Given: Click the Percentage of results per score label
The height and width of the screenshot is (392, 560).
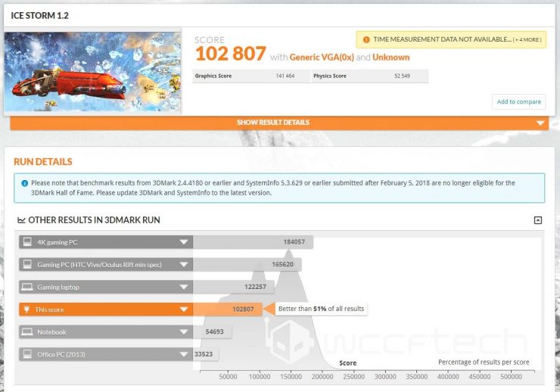Looking at the screenshot, I should pyautogui.click(x=484, y=362).
